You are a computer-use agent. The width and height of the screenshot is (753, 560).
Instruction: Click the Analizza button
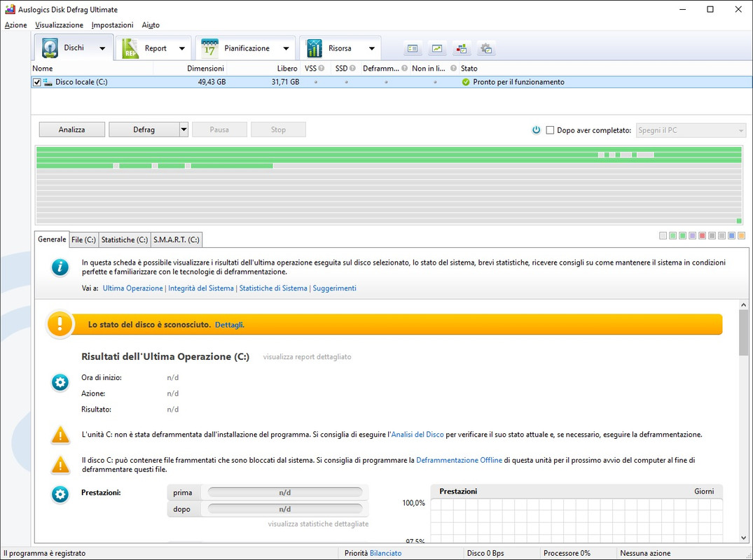(72, 129)
